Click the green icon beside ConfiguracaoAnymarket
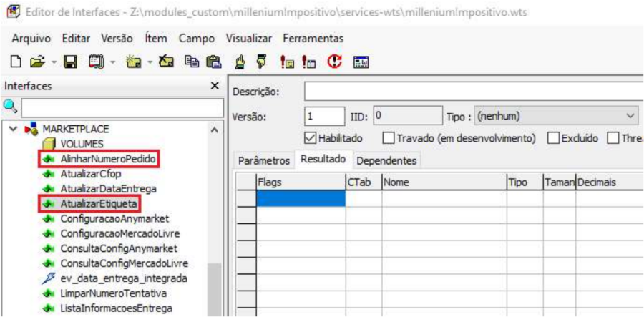This screenshot has height=317, width=644. (49, 218)
